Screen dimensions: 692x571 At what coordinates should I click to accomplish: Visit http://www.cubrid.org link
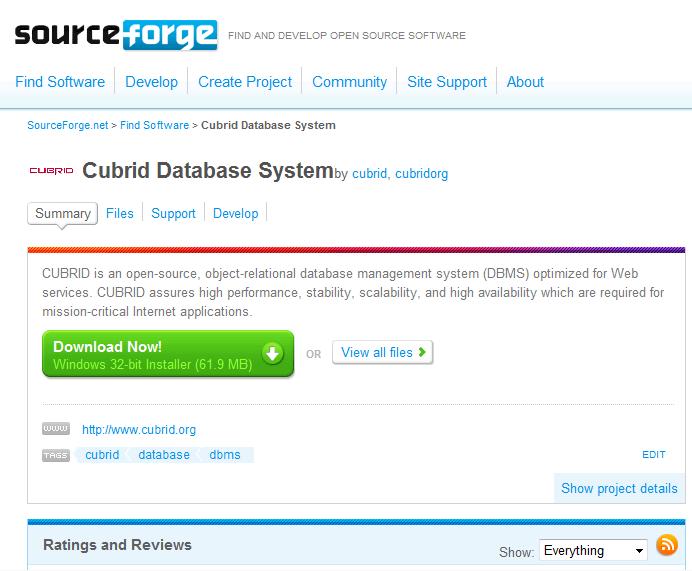tap(139, 429)
